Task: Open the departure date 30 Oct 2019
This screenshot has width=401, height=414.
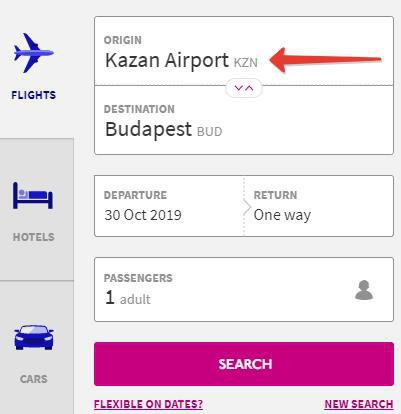Action: [169, 206]
